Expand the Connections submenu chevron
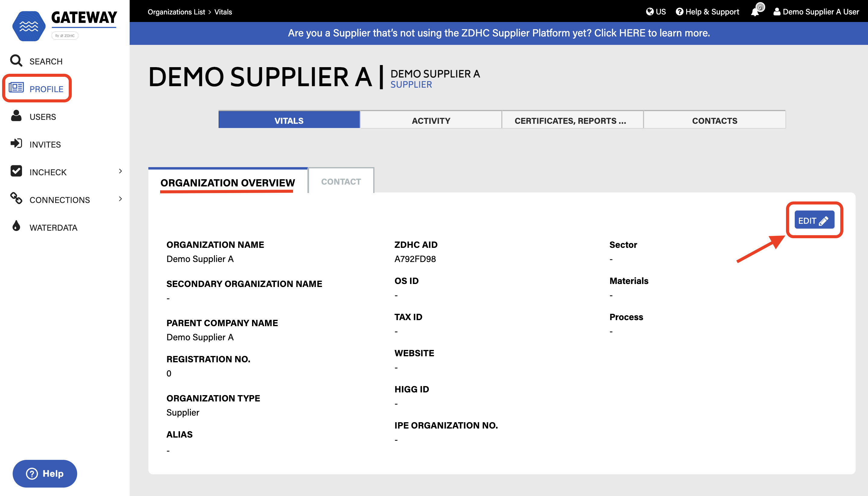 120,199
